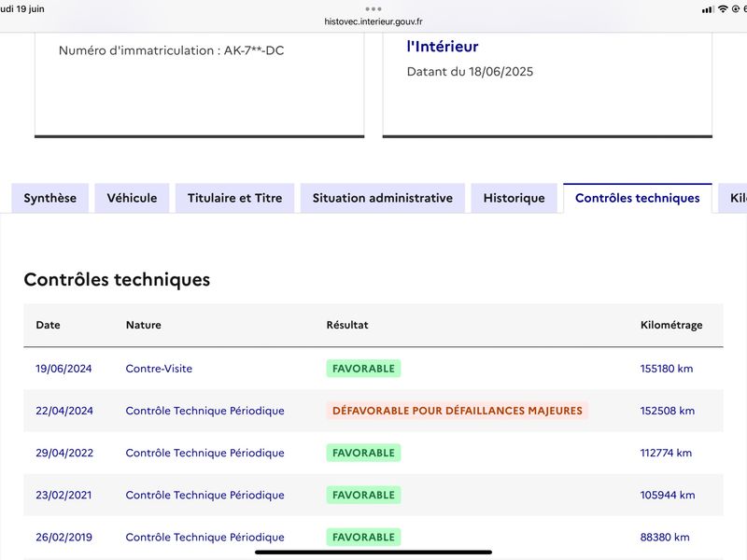Click FAVORABLE badge in 29/04/2022 row
Screen dimensions: 747x560
click(363, 453)
